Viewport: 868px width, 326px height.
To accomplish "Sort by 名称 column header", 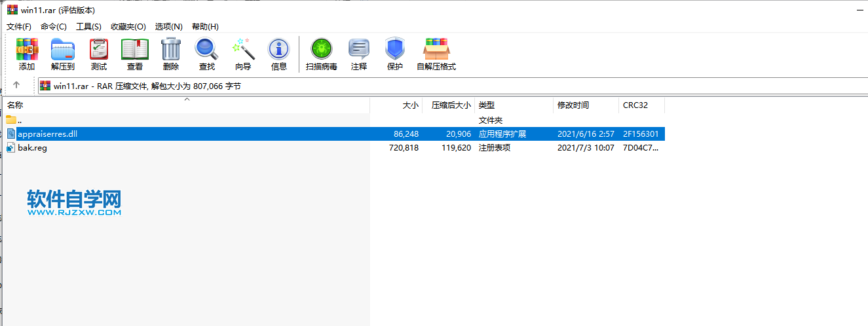I will (x=187, y=105).
